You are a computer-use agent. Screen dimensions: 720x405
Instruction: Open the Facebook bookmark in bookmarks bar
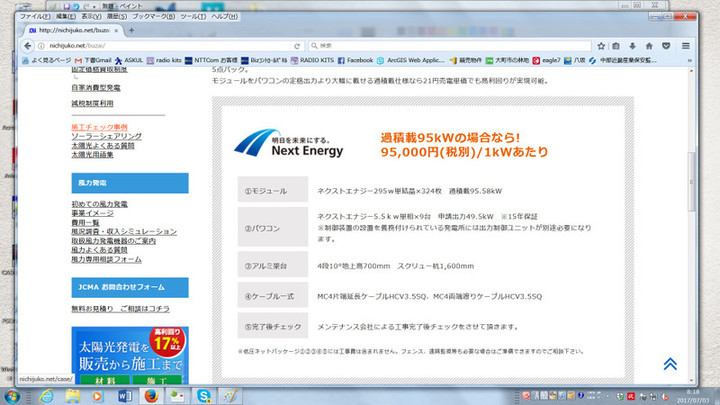click(355, 59)
